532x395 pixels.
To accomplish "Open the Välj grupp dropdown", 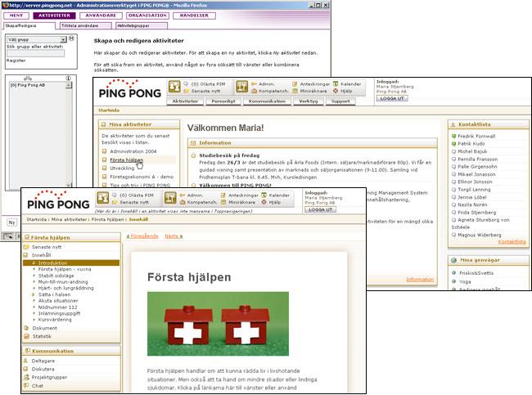I will 36,40.
